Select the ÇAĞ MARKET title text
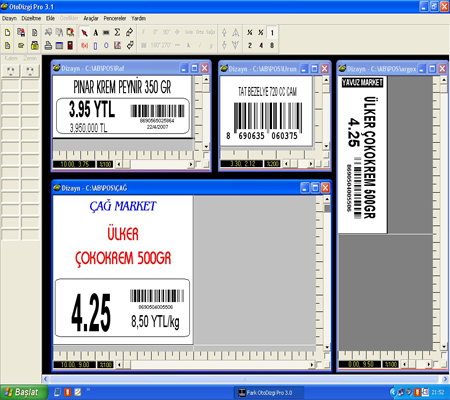 coord(123,206)
